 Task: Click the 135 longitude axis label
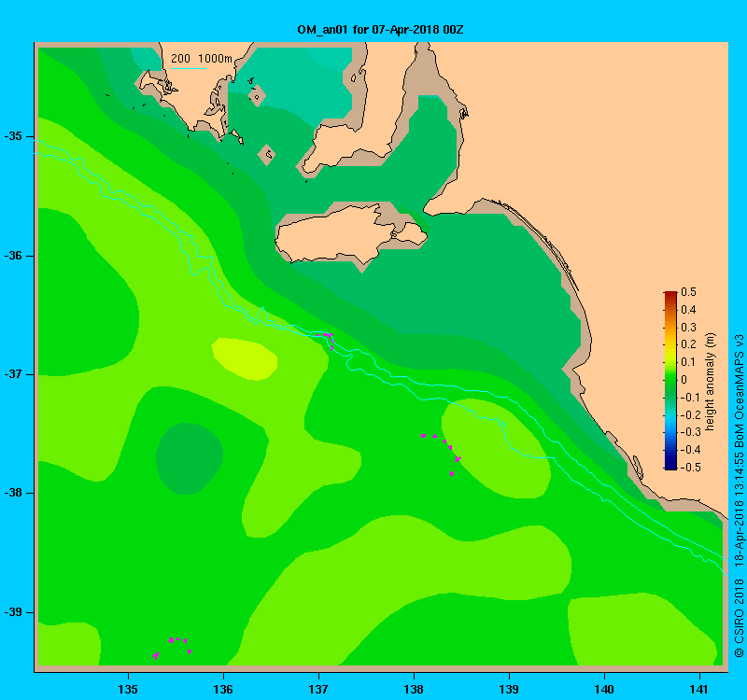[x=128, y=689]
